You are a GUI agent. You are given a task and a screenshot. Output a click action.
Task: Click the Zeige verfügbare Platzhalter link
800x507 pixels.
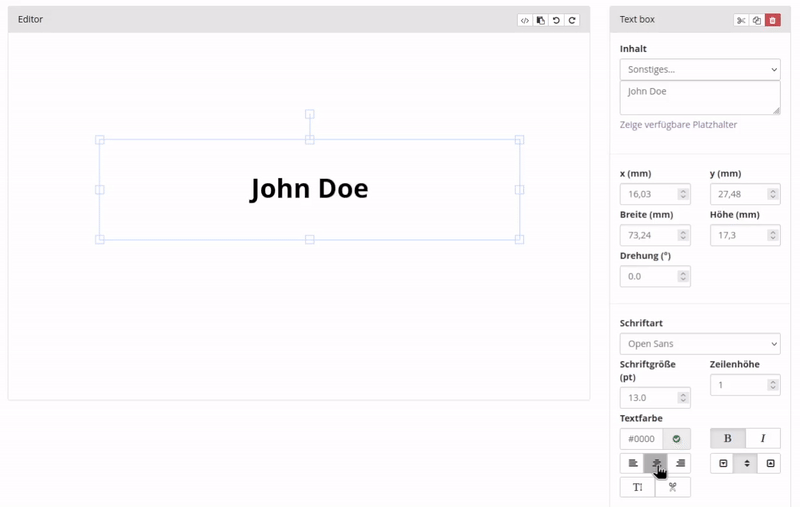tap(678, 124)
